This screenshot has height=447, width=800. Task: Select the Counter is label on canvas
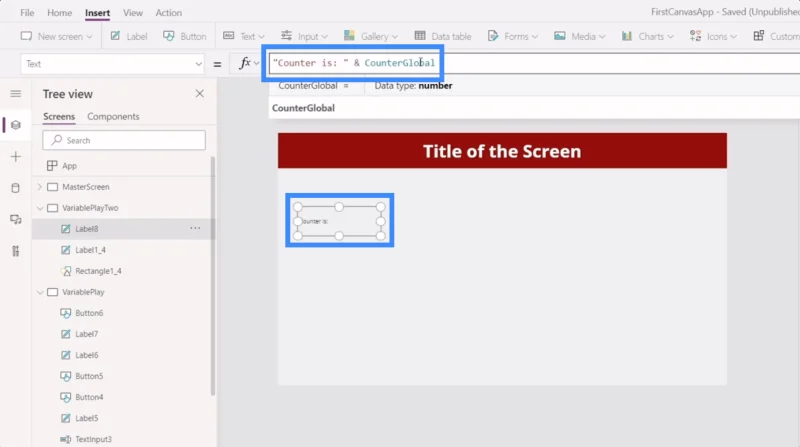pyautogui.click(x=339, y=221)
